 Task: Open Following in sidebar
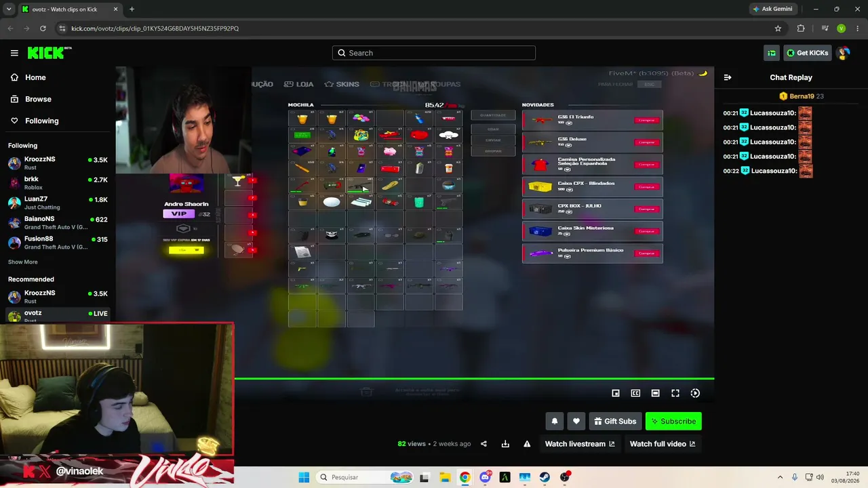(58, 121)
